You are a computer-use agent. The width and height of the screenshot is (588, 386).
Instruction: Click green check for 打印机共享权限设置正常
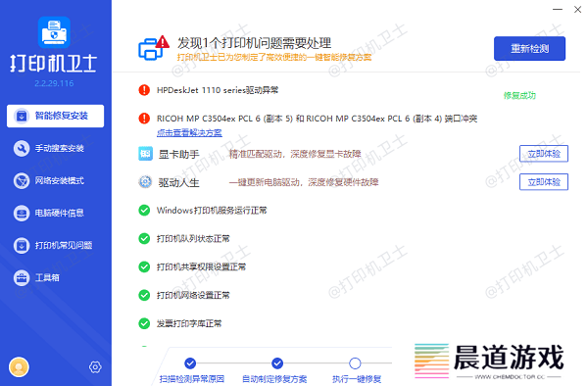point(144,266)
